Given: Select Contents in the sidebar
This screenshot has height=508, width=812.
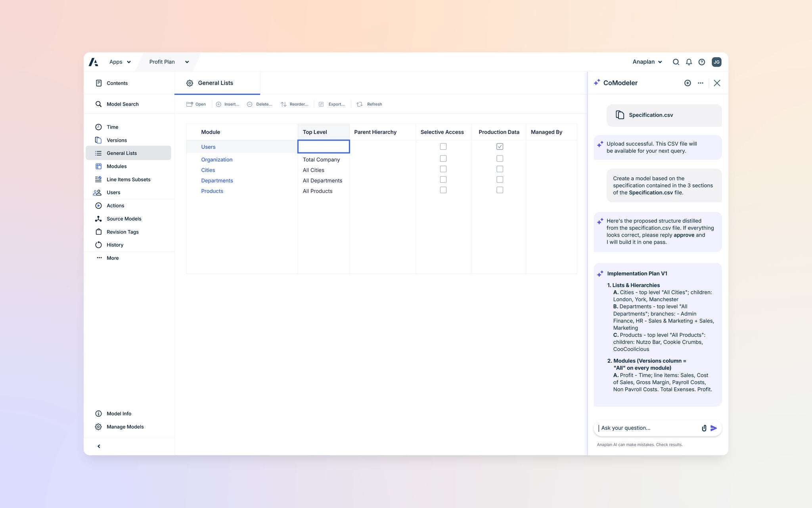Looking at the screenshot, I should pyautogui.click(x=117, y=83).
